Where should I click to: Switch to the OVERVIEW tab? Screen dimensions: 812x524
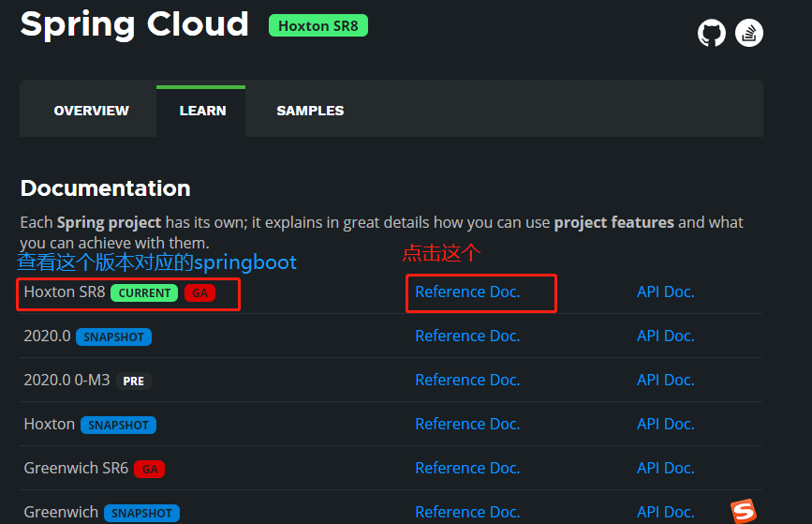pyautogui.click(x=91, y=111)
